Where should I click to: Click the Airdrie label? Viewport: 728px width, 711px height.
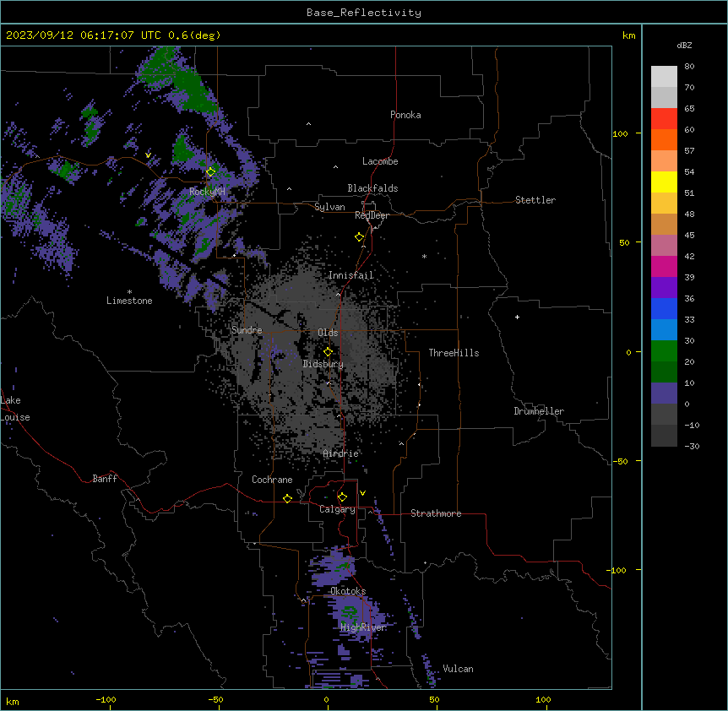click(x=340, y=453)
